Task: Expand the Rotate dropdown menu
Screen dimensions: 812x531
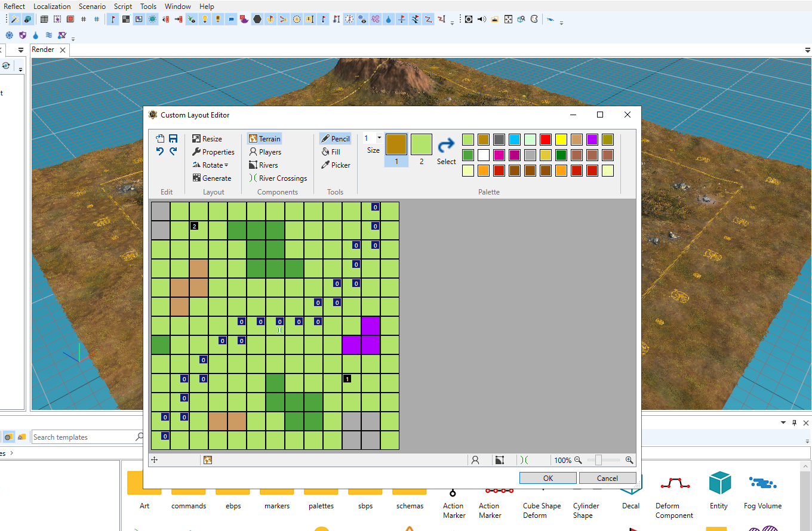Action: 210,165
